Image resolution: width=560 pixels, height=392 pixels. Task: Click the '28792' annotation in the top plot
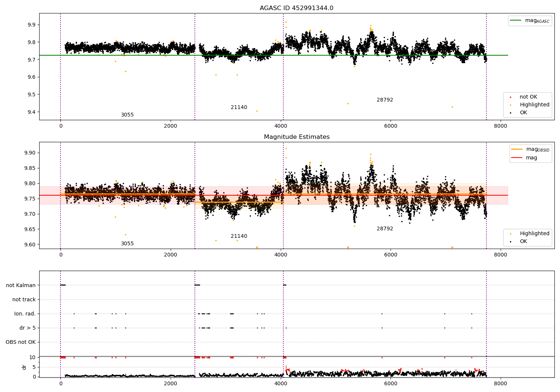point(385,100)
